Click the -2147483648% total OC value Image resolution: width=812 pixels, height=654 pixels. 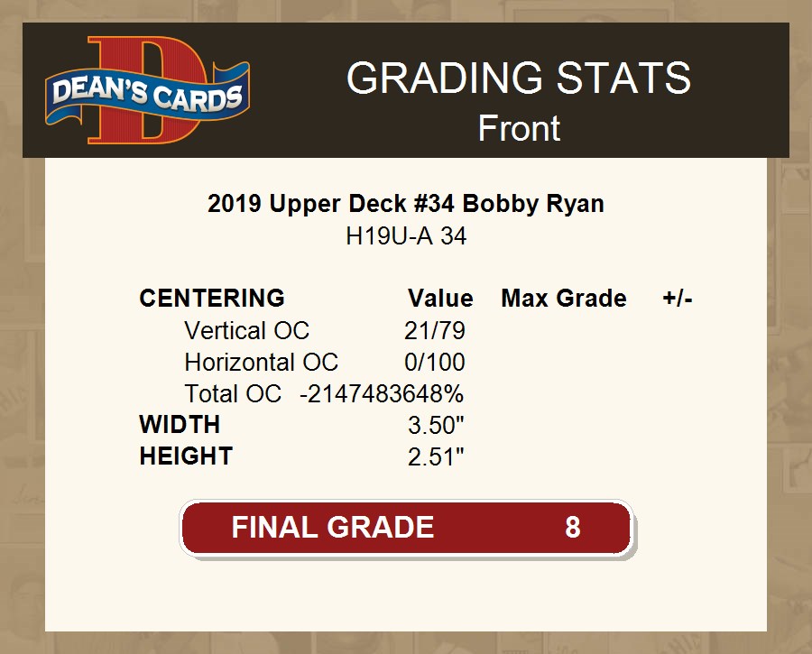pyautogui.click(x=382, y=394)
